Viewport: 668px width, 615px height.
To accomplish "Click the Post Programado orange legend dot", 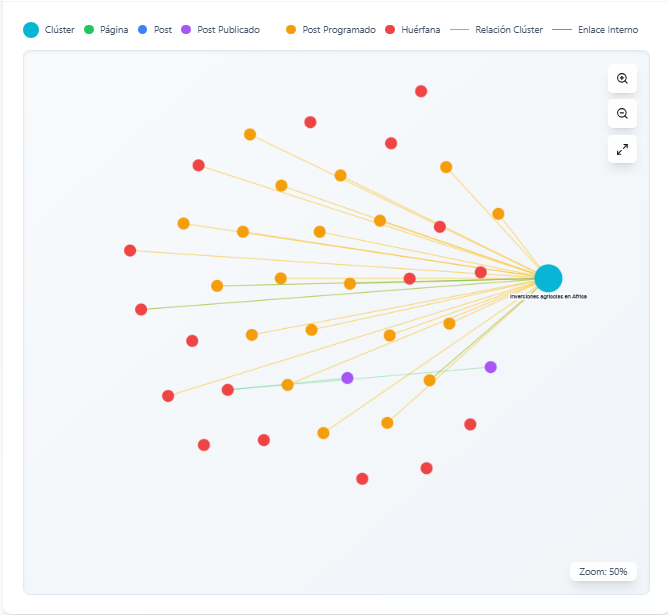I will coord(291,30).
